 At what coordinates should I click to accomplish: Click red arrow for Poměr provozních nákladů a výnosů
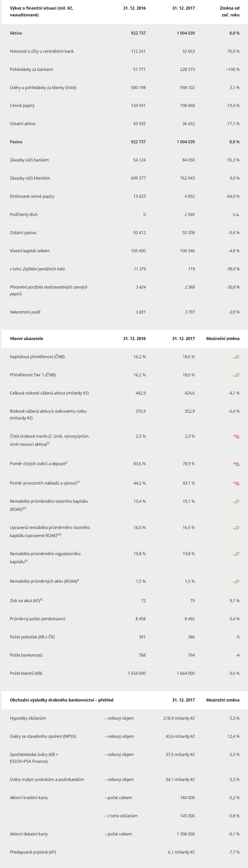coord(236,483)
